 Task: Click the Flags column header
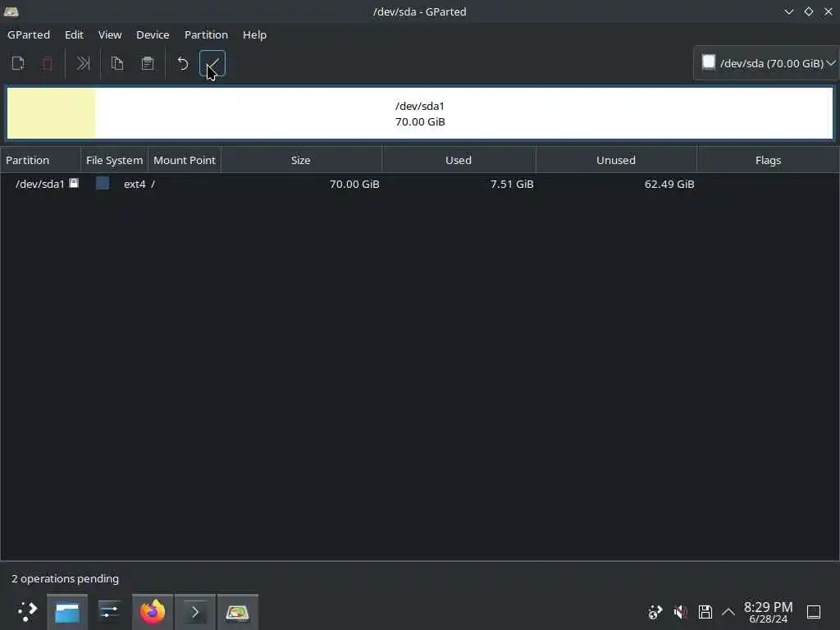coord(768,160)
